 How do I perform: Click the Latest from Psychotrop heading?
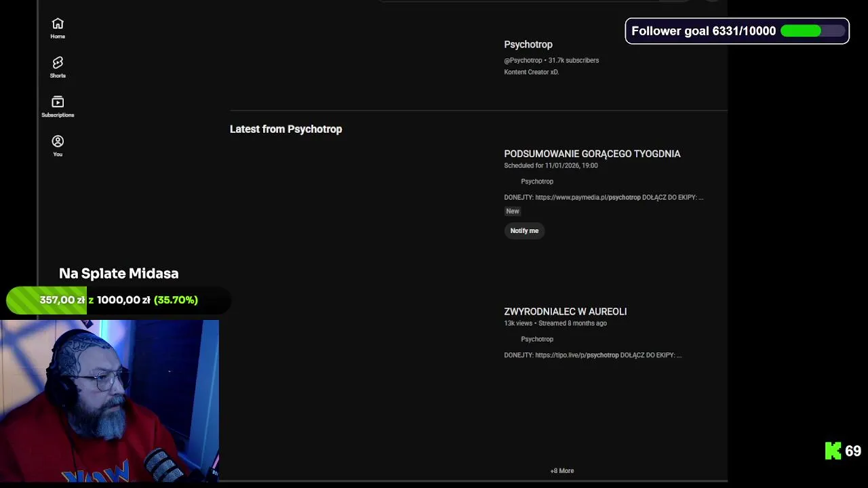[x=285, y=129]
